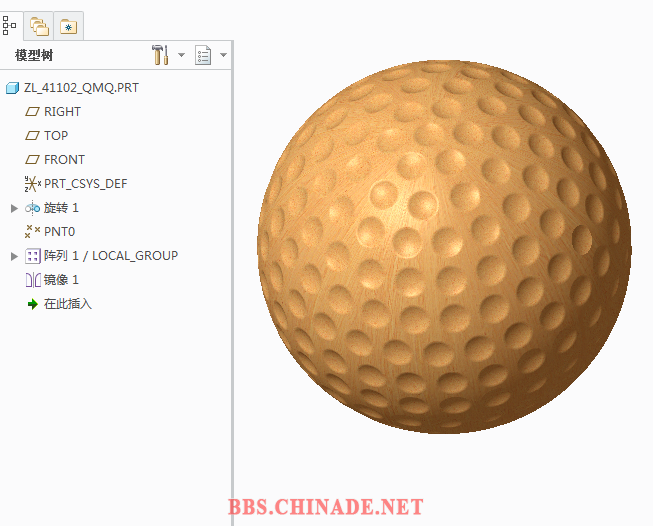Click the 旋转 1 revolve feature icon
653x526 pixels.
[x=33, y=208]
